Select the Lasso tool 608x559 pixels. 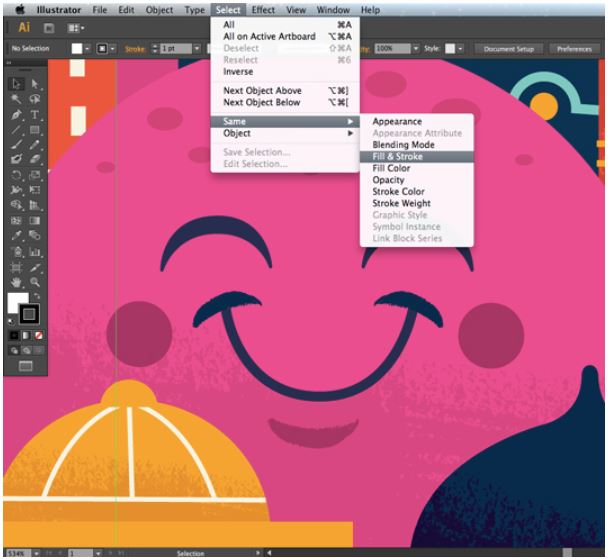click(35, 99)
